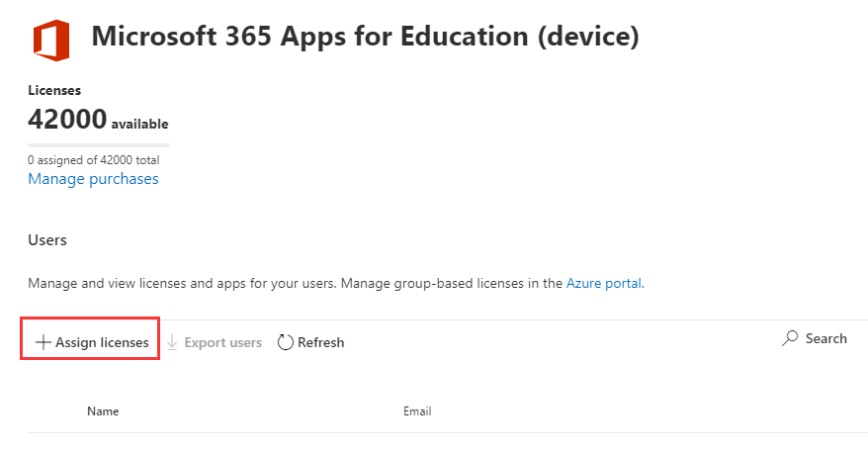Click the Export users download arrow icon
Image resolution: width=868 pixels, height=452 pixels.
[172, 342]
